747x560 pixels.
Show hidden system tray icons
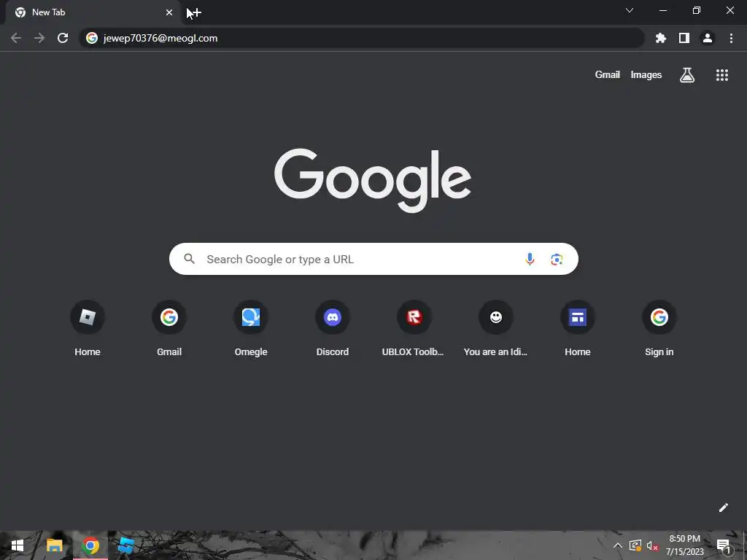(617, 545)
